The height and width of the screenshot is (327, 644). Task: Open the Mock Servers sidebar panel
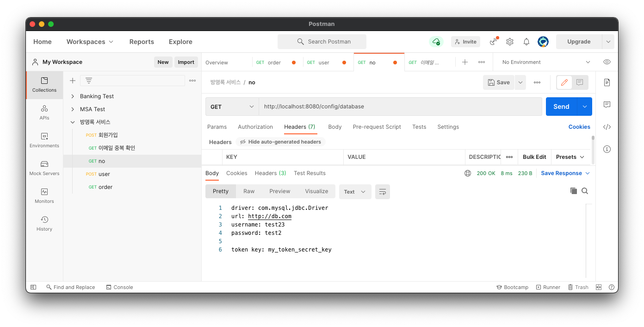(44, 168)
